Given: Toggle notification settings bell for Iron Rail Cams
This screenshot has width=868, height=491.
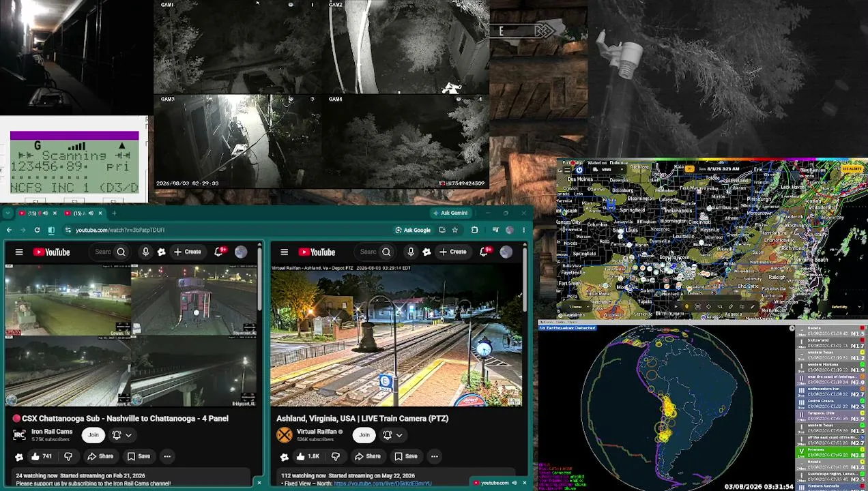Looking at the screenshot, I should pyautogui.click(x=117, y=434).
